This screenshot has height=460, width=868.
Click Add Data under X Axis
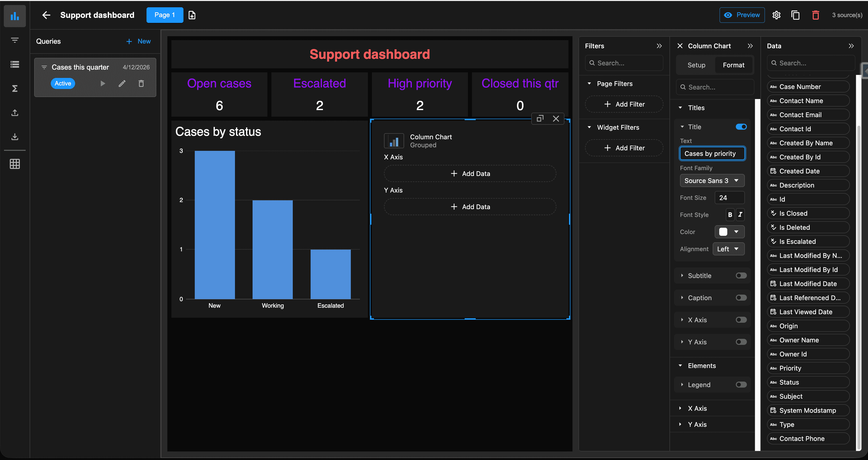point(470,173)
